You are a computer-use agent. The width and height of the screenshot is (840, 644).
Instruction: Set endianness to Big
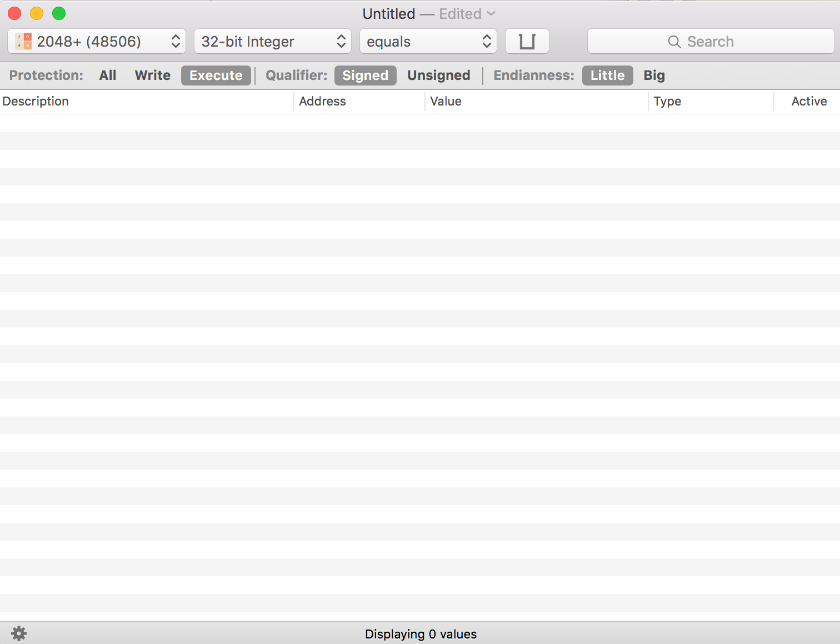click(654, 76)
